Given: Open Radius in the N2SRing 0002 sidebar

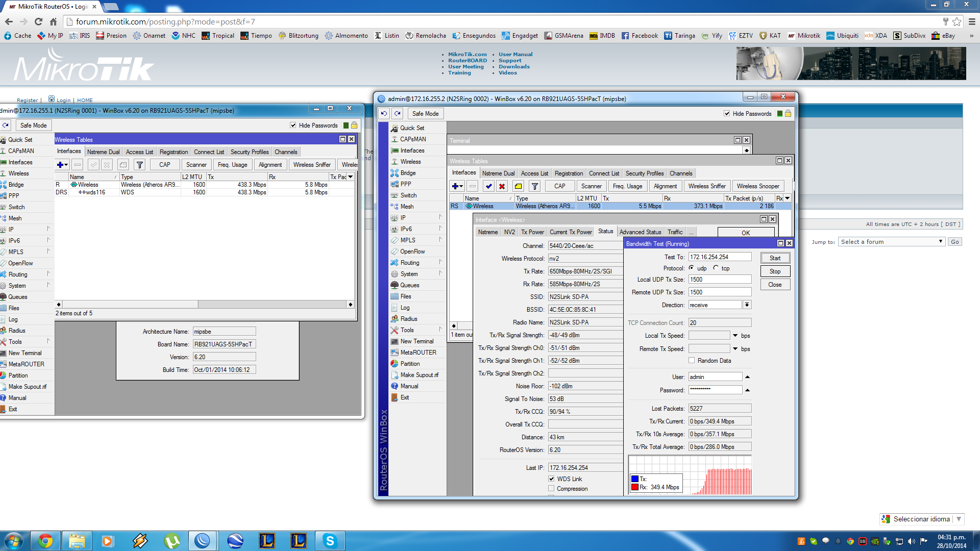Looking at the screenshot, I should pyautogui.click(x=409, y=319).
